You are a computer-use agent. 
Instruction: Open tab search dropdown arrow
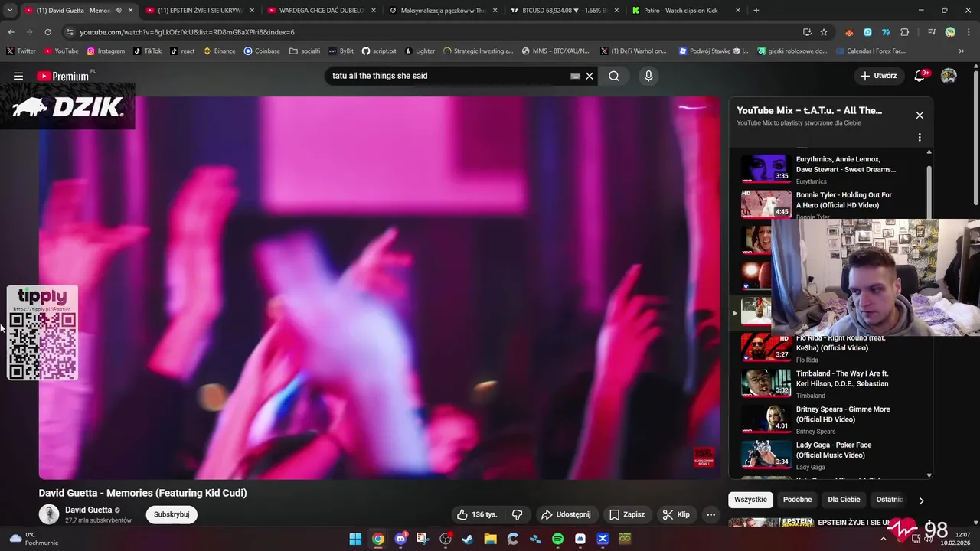(9, 11)
